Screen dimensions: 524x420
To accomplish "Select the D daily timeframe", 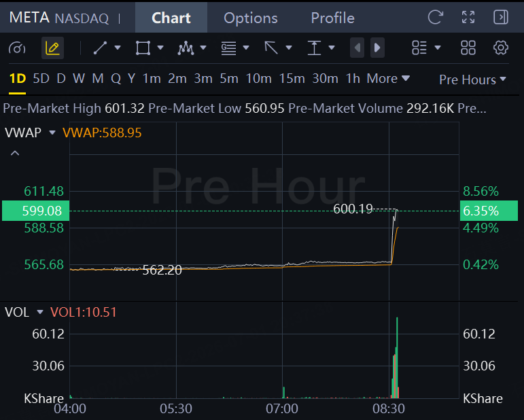I will [x=60, y=79].
